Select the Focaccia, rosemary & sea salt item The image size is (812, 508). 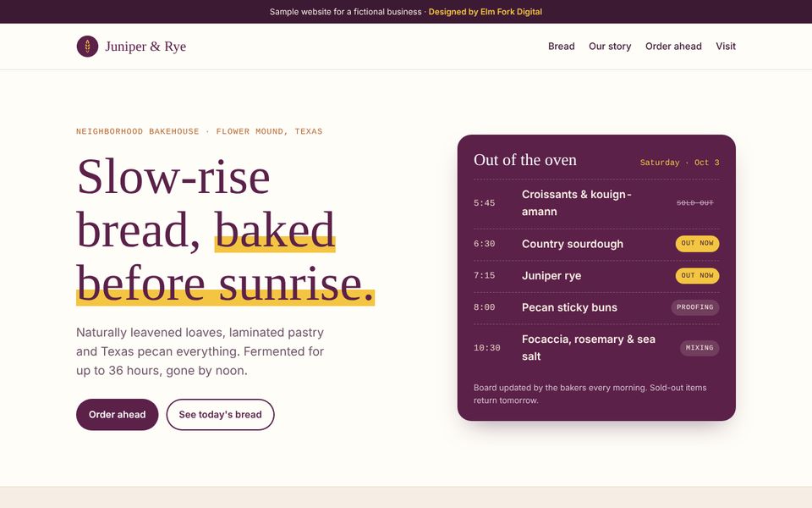tap(589, 347)
